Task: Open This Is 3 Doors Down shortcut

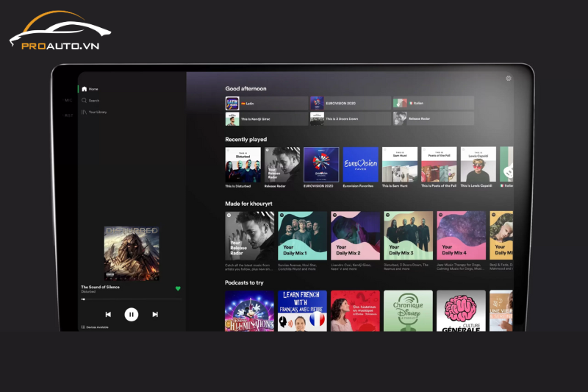Action: pyautogui.click(x=350, y=118)
